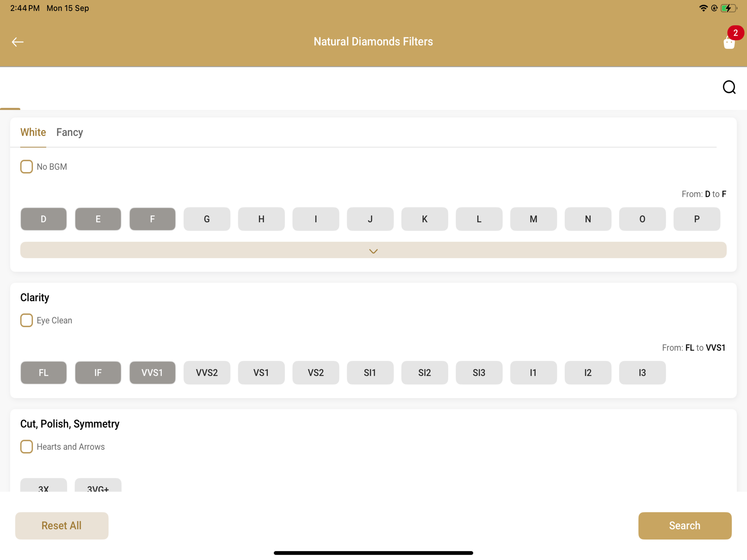
Task: Select the 3VG+ cut preset
Action: (98, 485)
